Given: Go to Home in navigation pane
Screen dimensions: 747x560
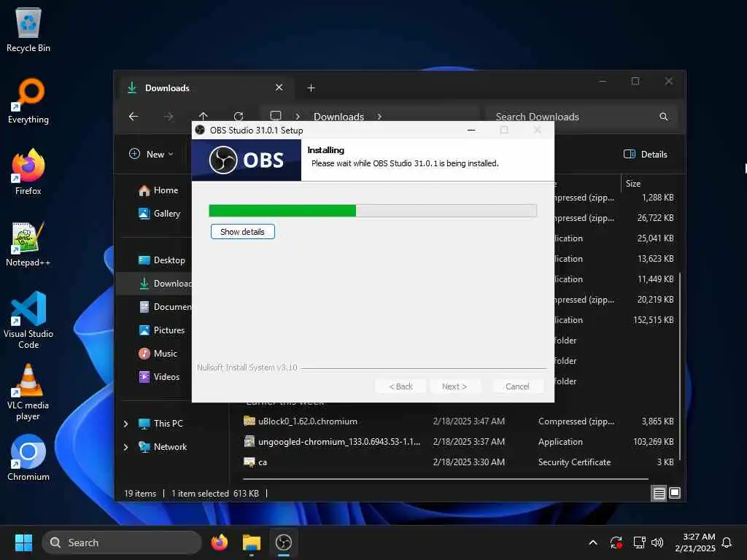Looking at the screenshot, I should (x=158, y=190).
